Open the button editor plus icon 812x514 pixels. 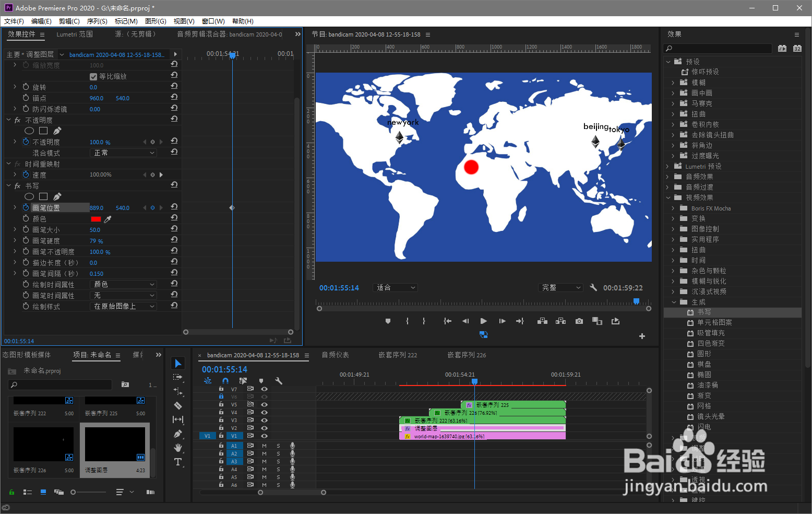642,336
